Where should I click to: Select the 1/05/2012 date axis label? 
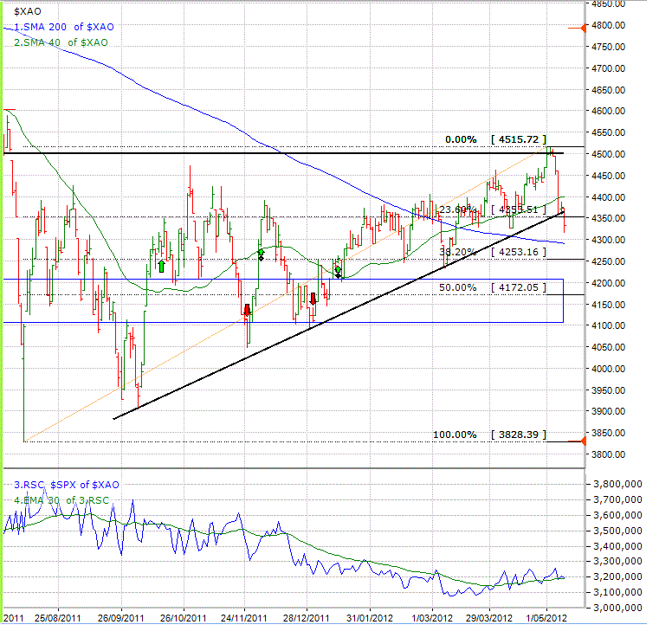tap(547, 618)
